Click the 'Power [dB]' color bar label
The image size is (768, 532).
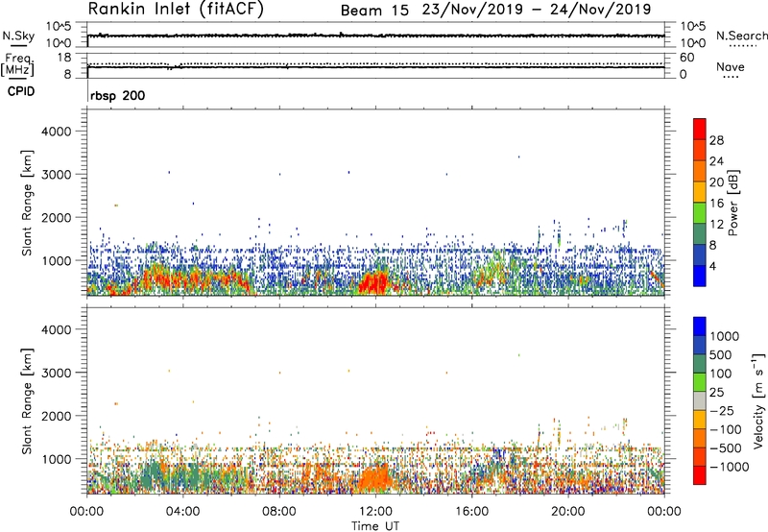pyautogui.click(x=732, y=203)
